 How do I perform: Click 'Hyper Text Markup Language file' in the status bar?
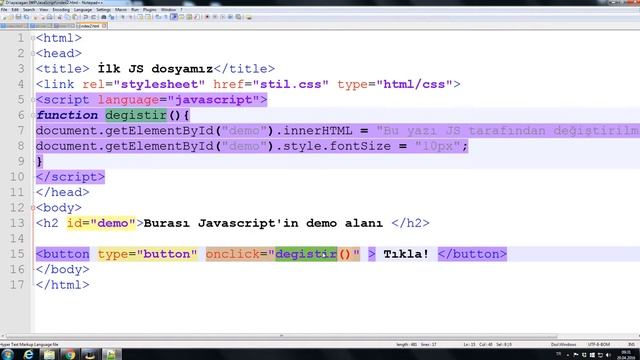tap(29, 345)
